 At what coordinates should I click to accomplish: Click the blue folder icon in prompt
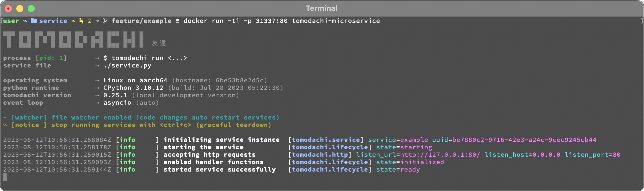point(34,21)
